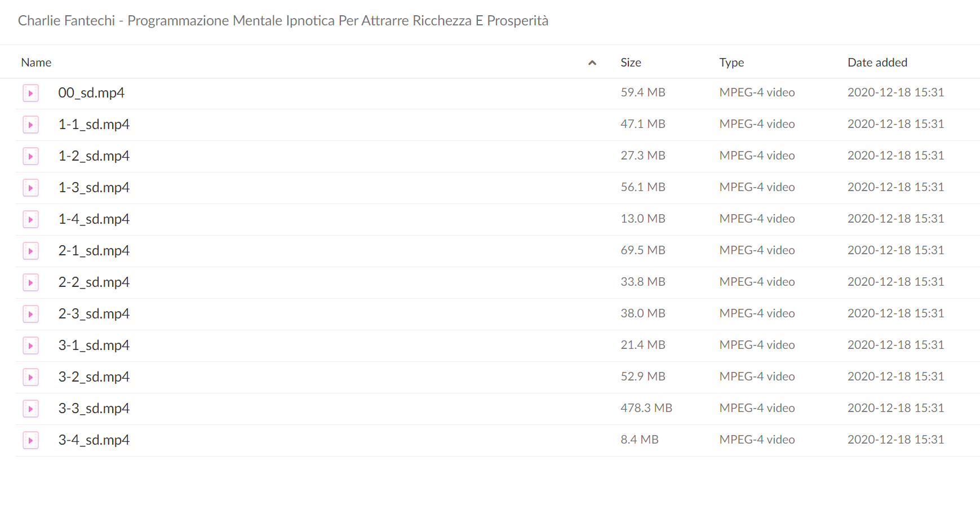This screenshot has width=980, height=505.
Task: Open the file named 1-4_sd.mp4
Action: point(94,219)
